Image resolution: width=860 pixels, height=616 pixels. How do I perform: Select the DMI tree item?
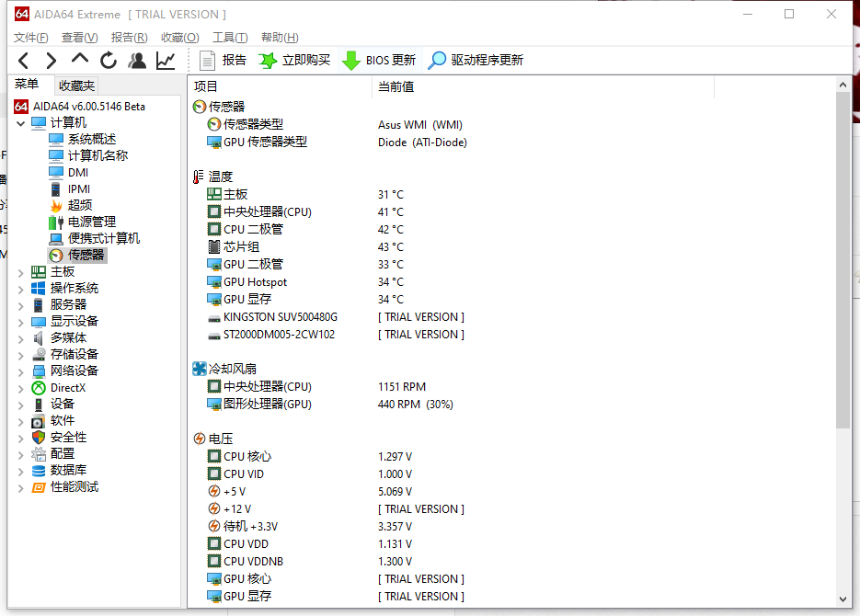click(69, 172)
